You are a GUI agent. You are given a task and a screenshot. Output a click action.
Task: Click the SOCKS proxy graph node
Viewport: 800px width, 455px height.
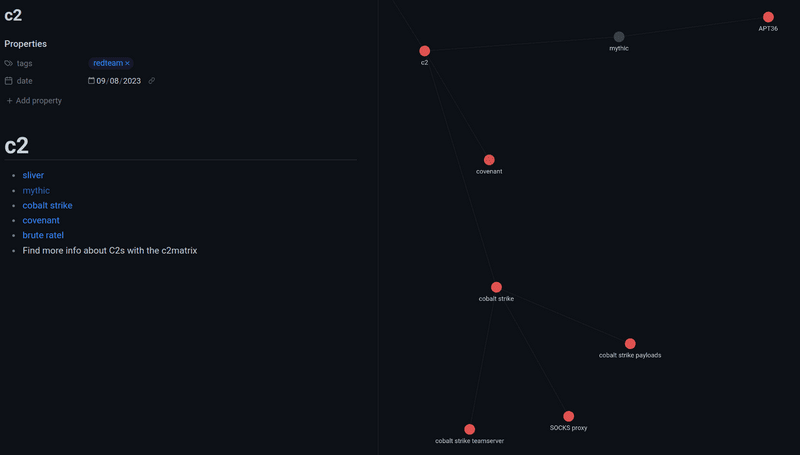coord(568,416)
